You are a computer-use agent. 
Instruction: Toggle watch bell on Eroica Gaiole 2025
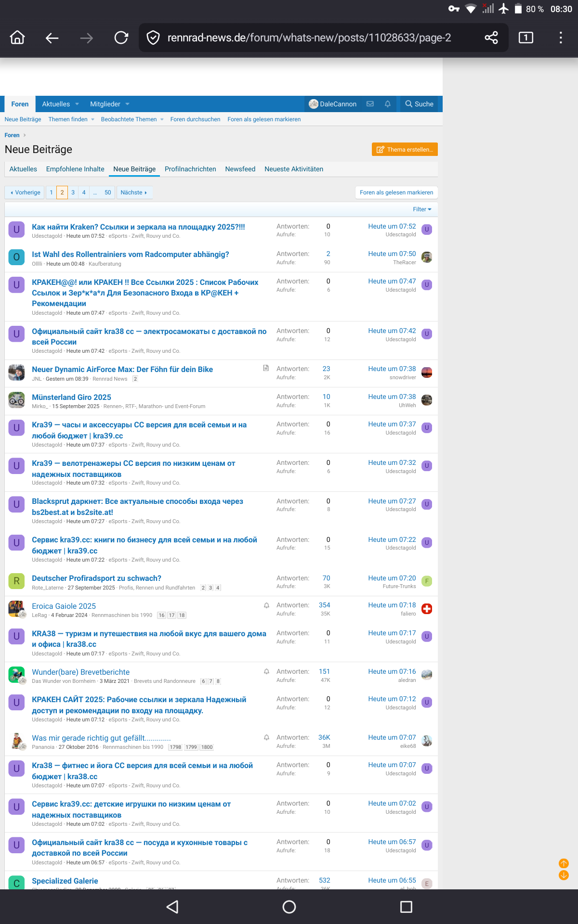tap(266, 605)
